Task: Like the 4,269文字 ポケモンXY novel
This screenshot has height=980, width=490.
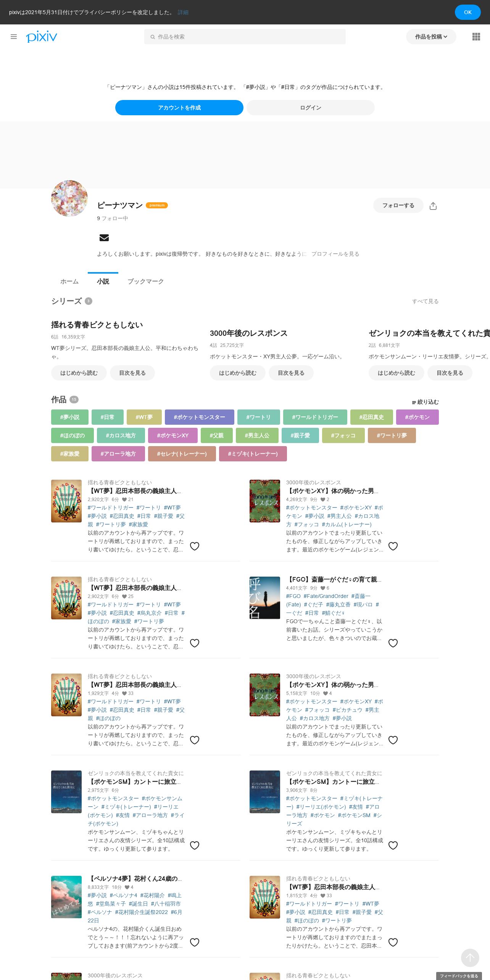Action: [x=393, y=546]
